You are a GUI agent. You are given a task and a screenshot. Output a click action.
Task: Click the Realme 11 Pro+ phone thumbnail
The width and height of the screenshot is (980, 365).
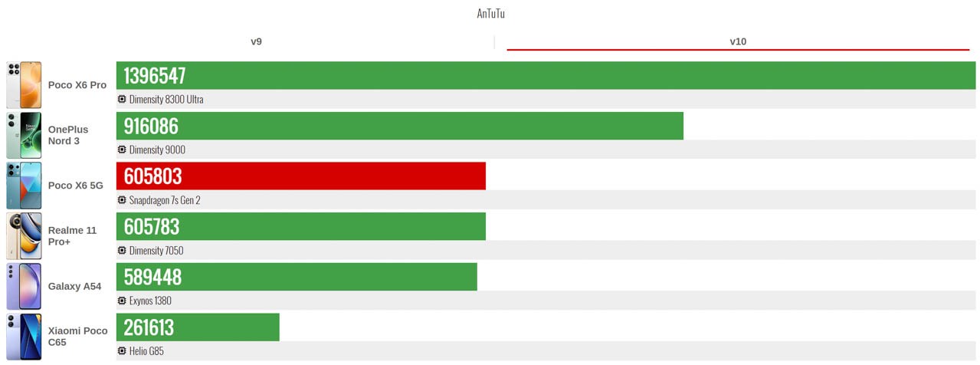24,236
